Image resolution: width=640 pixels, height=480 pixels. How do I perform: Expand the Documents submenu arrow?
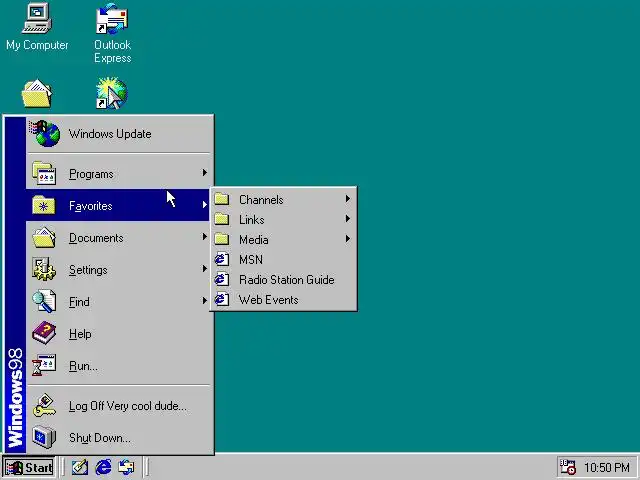point(204,236)
